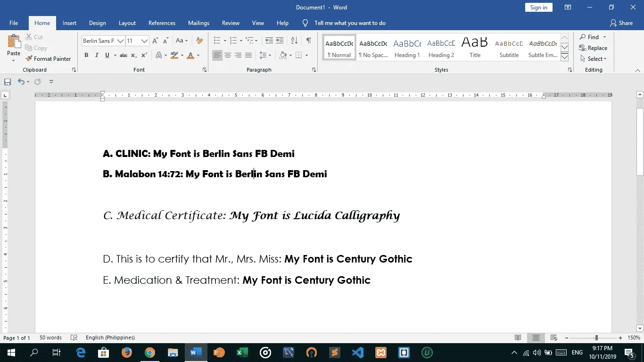Shrink font size with the smaller A icon
This screenshot has height=362, width=644.
(x=165, y=41)
